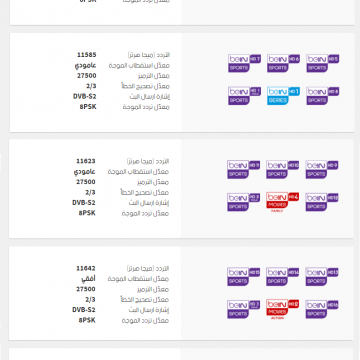Open the beIN Sports HD 14 logo
The image size is (360, 360).
[x=282, y=276]
